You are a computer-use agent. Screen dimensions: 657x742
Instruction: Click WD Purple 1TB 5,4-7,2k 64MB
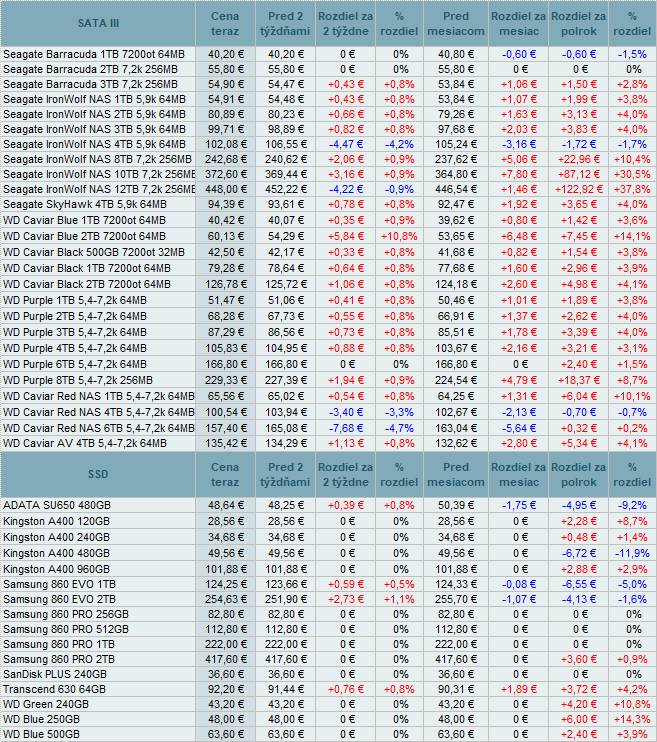(75, 301)
